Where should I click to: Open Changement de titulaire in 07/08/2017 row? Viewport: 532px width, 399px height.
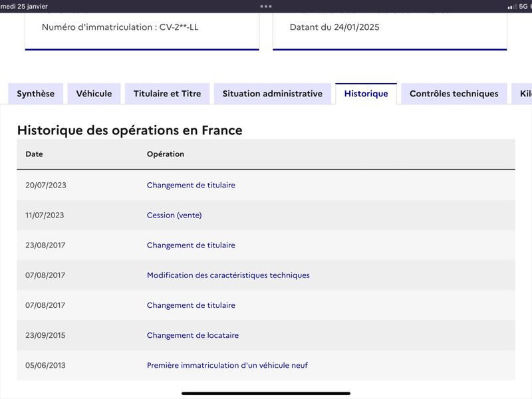(191, 305)
